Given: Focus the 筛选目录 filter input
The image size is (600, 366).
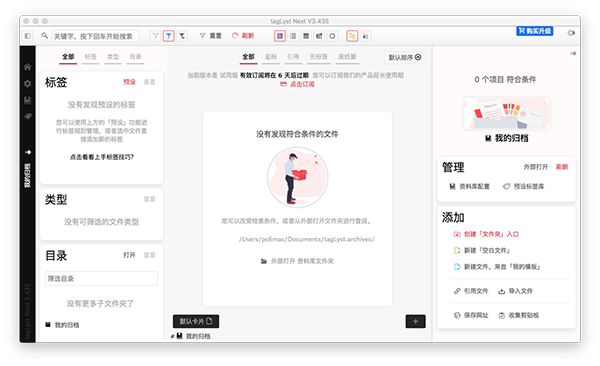Looking at the screenshot, I should coord(101,278).
